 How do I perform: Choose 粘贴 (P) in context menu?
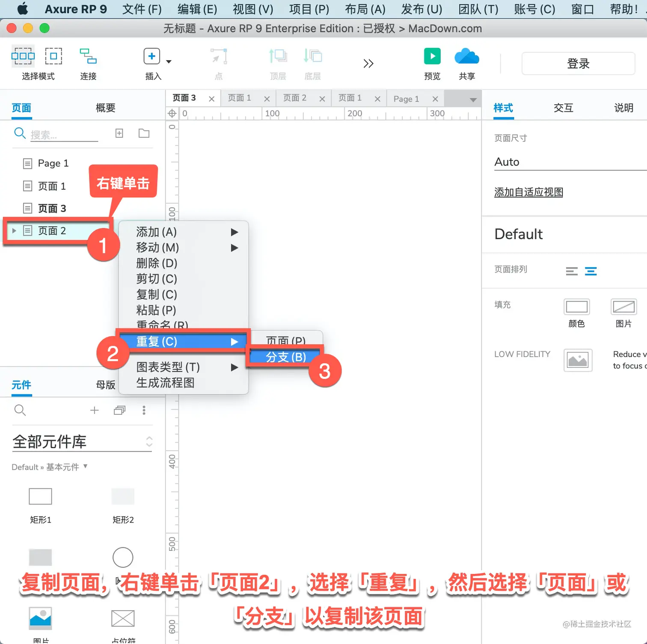coord(184,310)
